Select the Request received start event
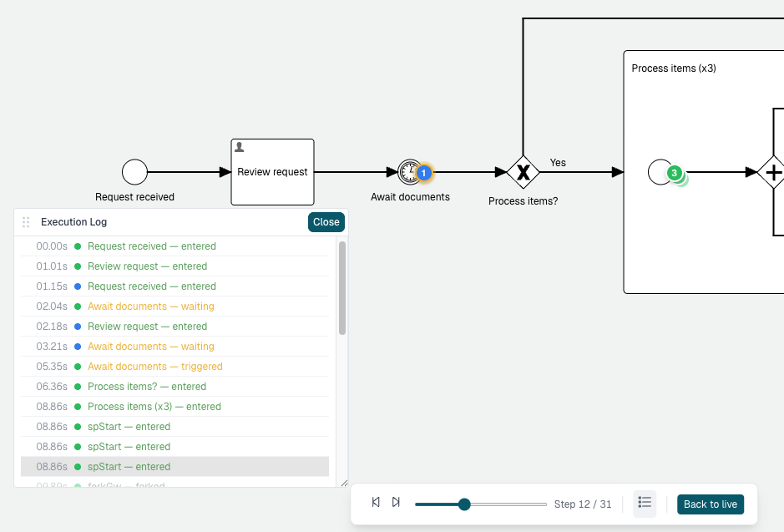Image resolution: width=784 pixels, height=532 pixels. [134, 172]
